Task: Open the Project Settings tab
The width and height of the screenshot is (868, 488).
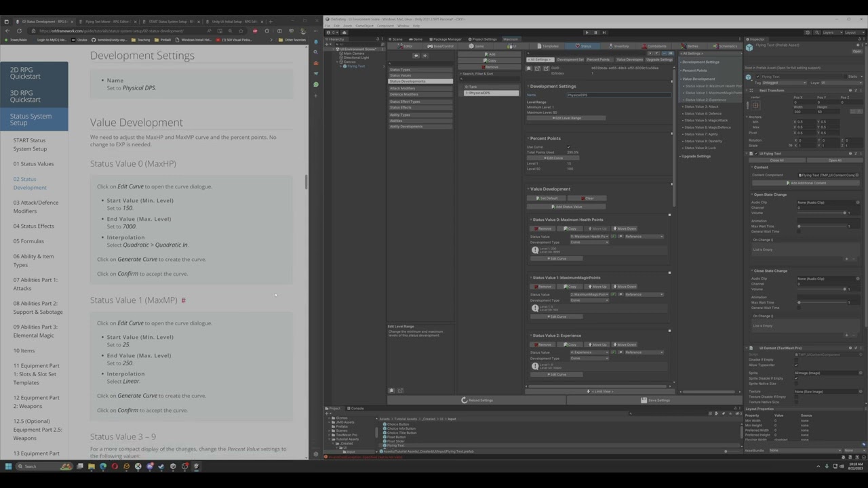Action: click(482, 39)
